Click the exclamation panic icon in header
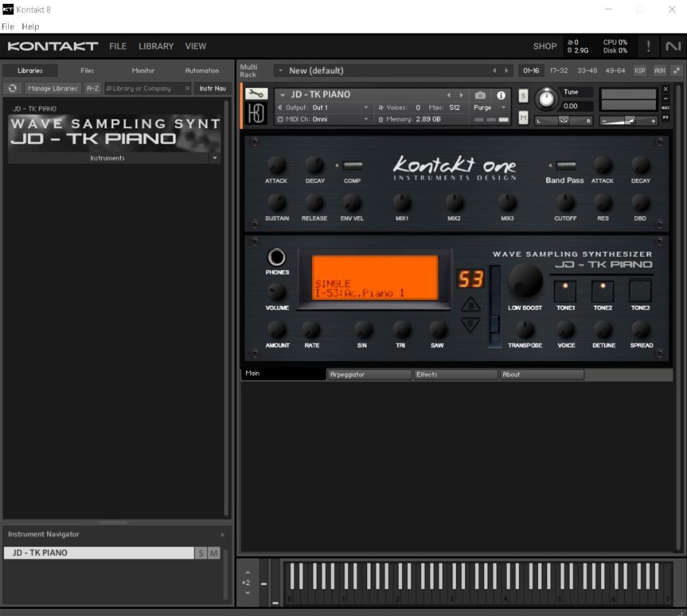The height and width of the screenshot is (616, 687). [648, 46]
